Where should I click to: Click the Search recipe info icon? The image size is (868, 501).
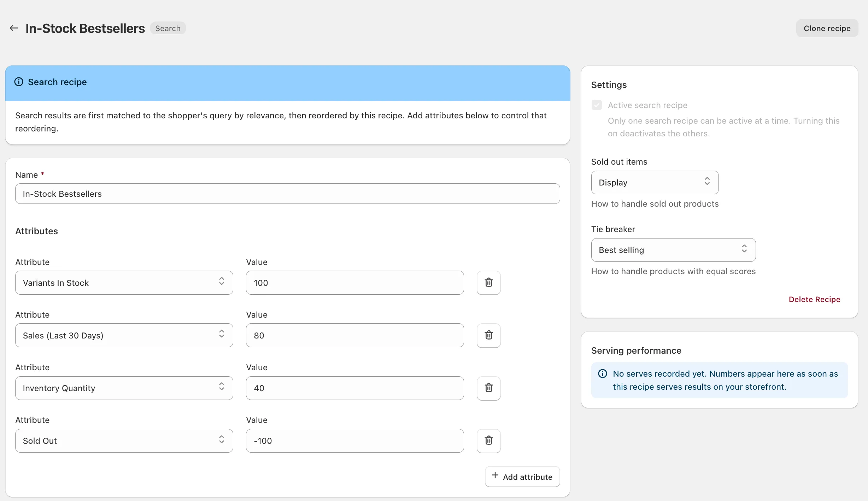tap(19, 82)
